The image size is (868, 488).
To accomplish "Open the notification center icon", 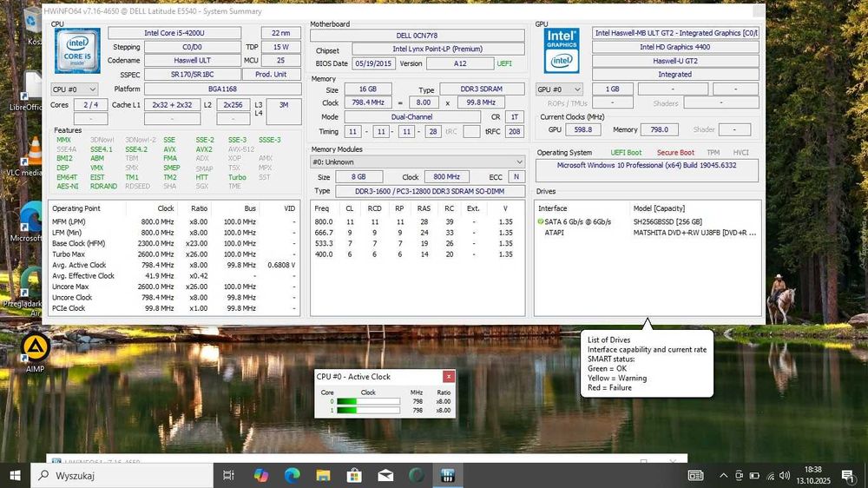I will click(x=848, y=475).
